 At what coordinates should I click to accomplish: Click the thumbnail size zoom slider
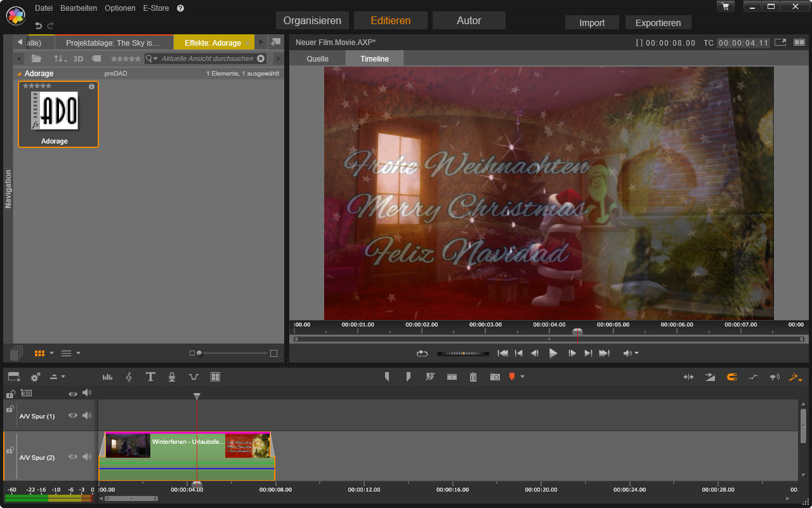199,353
